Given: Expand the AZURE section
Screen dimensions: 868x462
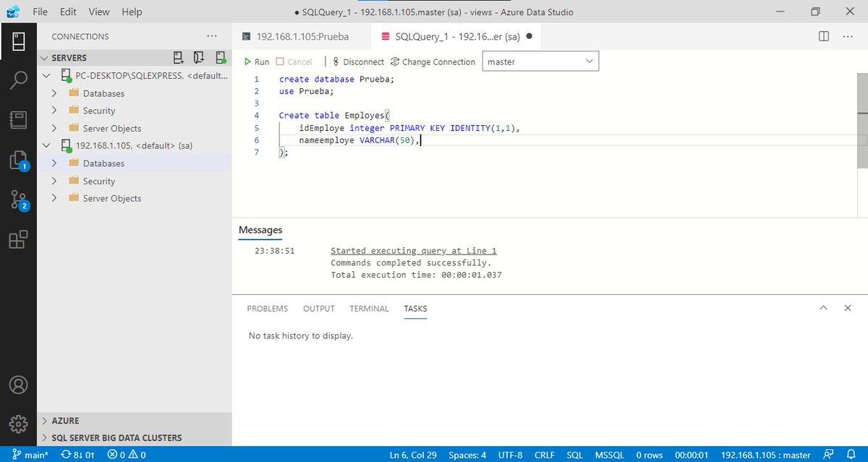Looking at the screenshot, I should (135, 420).
